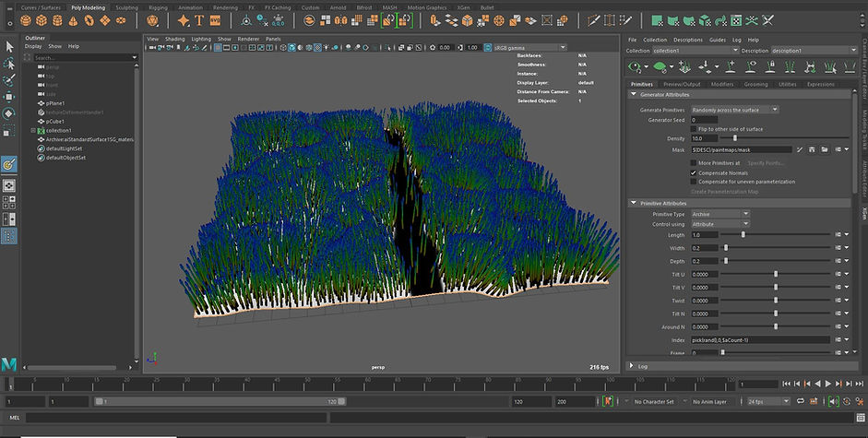Enable Compensate for uneven parameterization
This screenshot has height=438, width=868.
[693, 182]
